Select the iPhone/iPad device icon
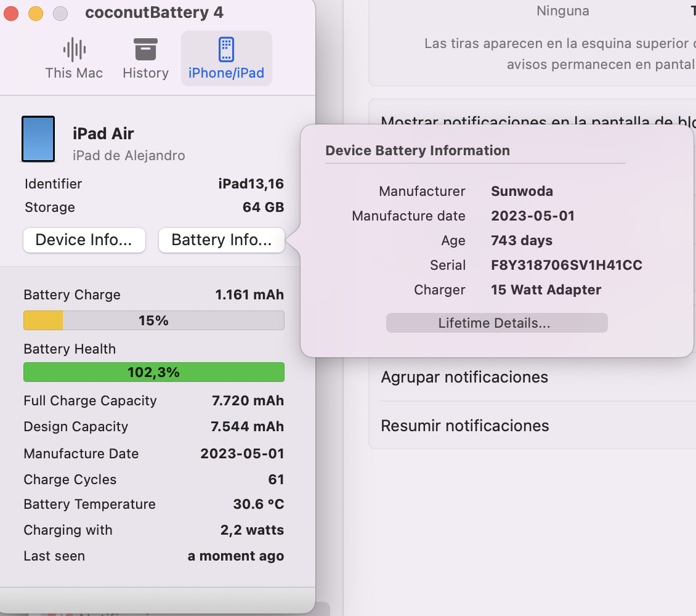Viewport: 696px width, 616px height. [227, 49]
